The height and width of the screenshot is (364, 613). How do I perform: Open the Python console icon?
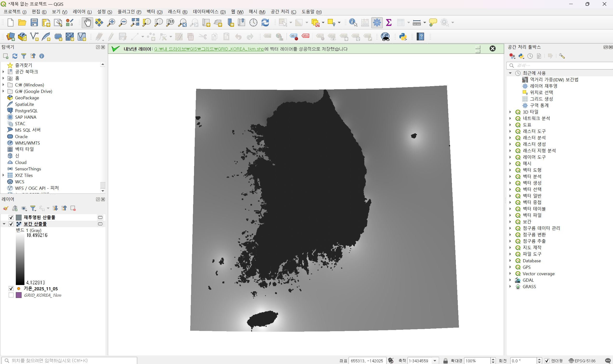(403, 37)
